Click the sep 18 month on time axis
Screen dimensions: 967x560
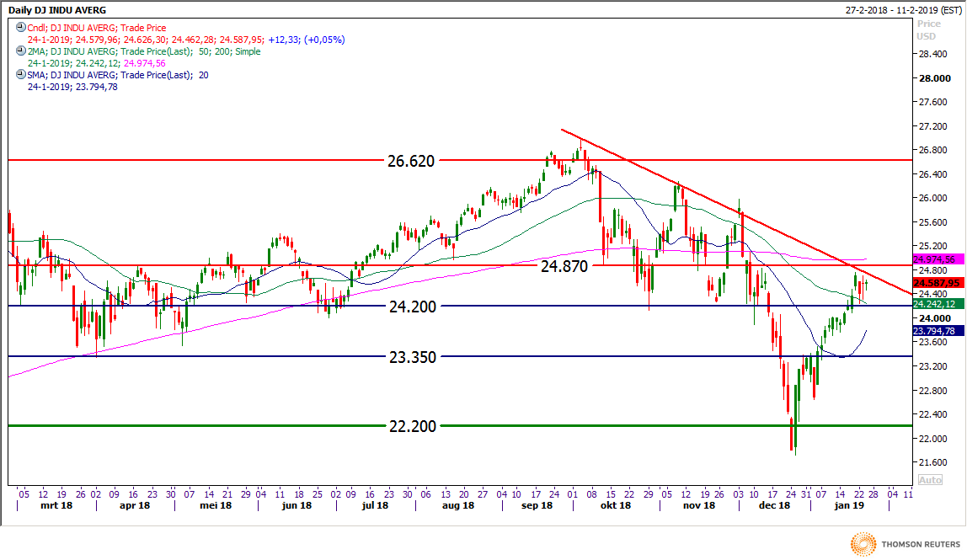tap(537, 505)
